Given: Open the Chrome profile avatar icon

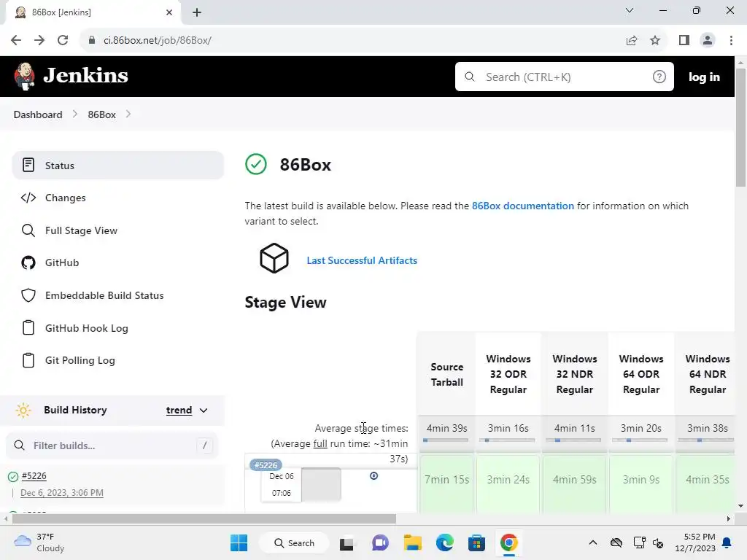Looking at the screenshot, I should [708, 41].
